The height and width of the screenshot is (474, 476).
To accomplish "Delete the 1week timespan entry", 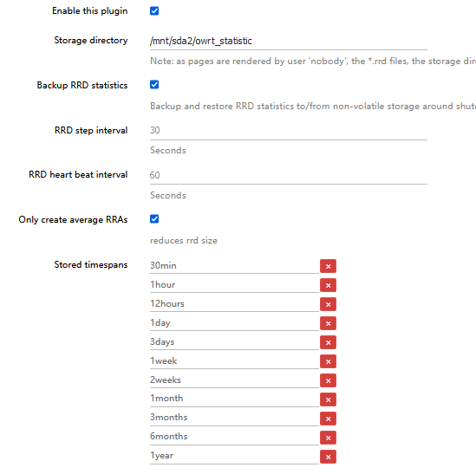I will (x=328, y=361).
